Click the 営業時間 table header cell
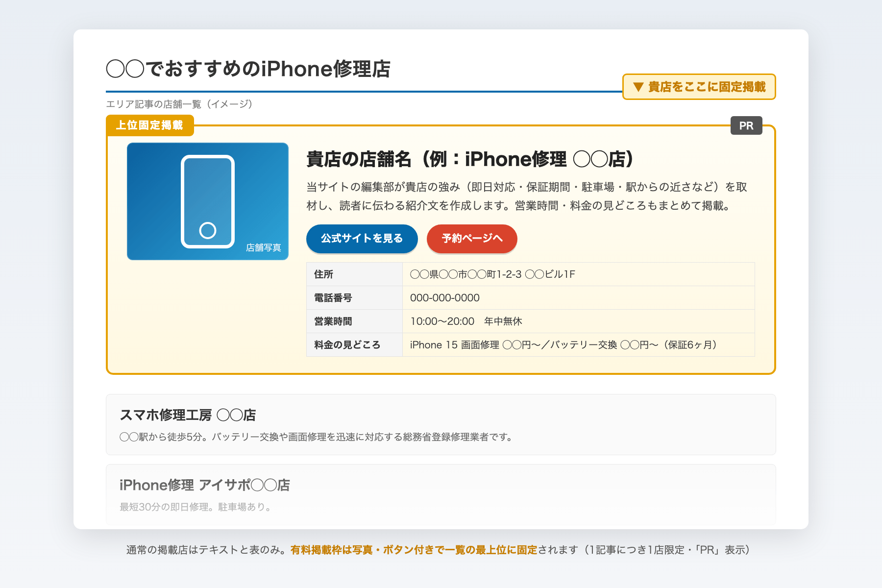This screenshot has height=588, width=882. pyautogui.click(x=354, y=321)
